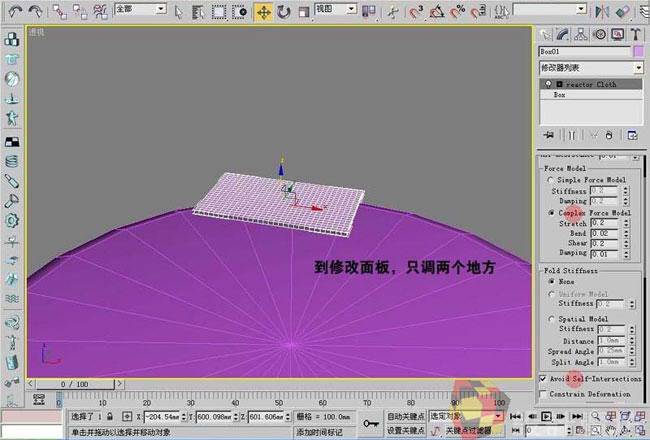Select the None option under Fold Stiffness

click(x=551, y=281)
